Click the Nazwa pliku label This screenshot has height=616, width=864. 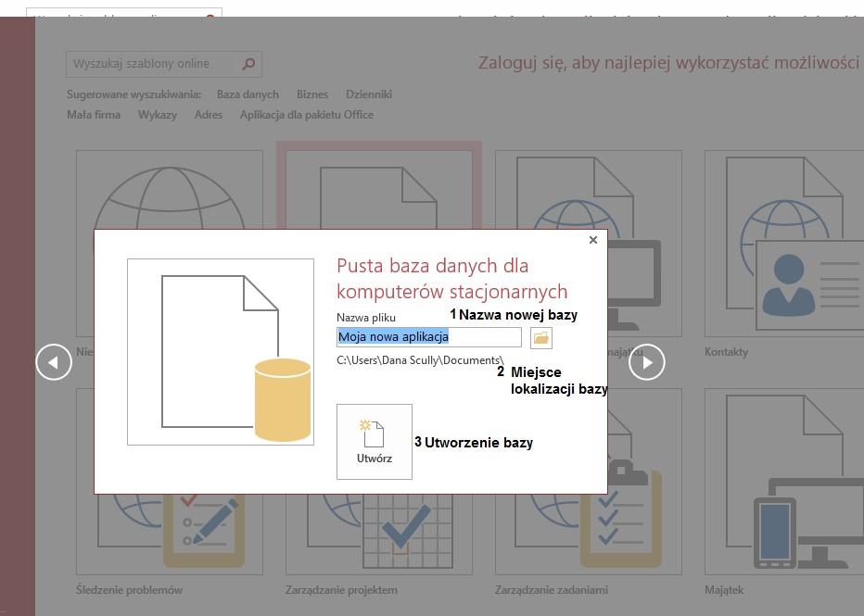[x=366, y=318]
